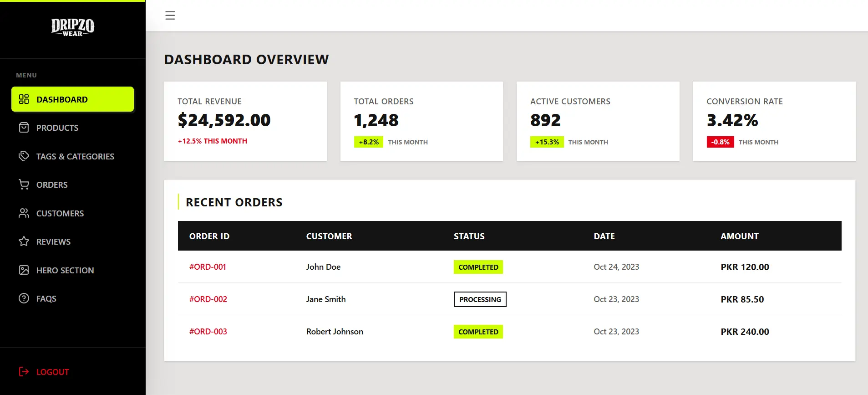Open Hero Section menu label
The image size is (868, 395).
click(x=65, y=271)
